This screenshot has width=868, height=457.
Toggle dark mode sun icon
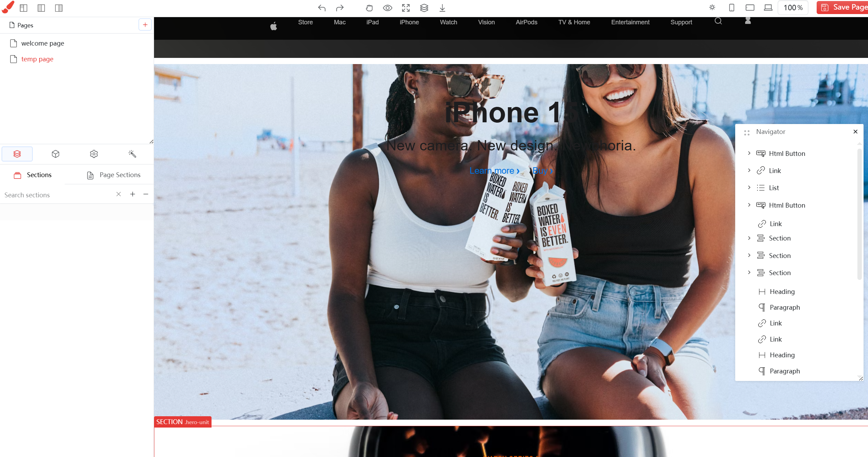coord(712,8)
